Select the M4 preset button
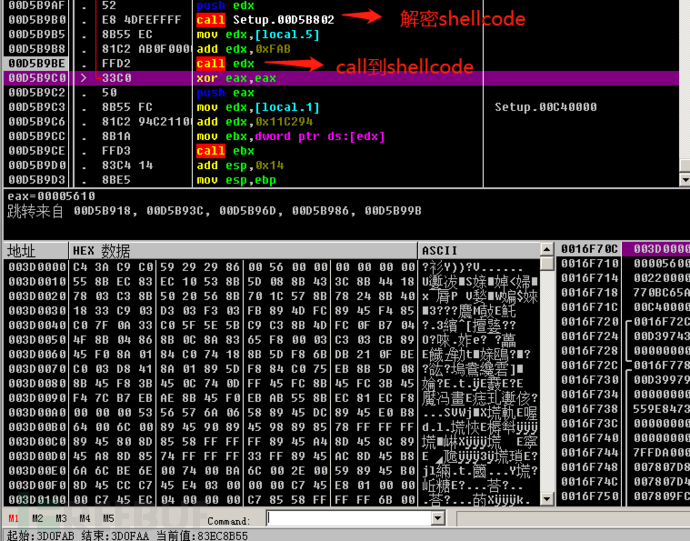690x541 pixels. (85, 519)
